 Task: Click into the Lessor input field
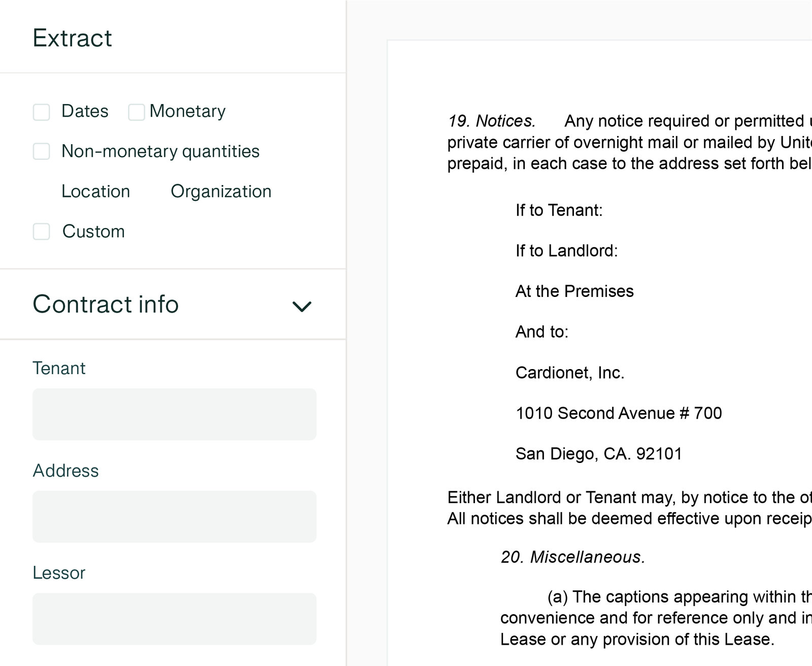click(x=174, y=619)
